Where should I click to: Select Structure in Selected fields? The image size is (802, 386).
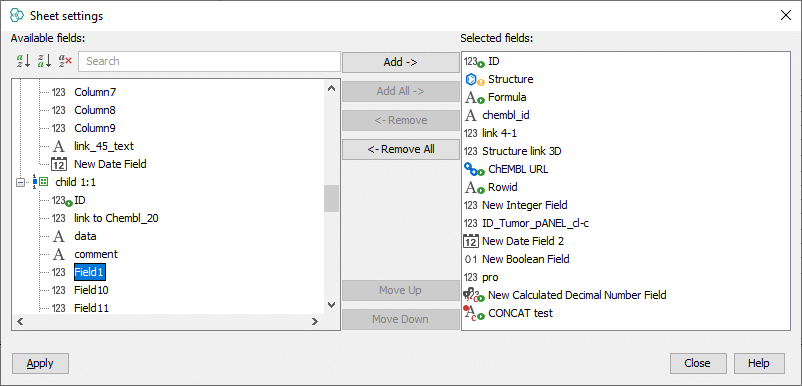pos(510,79)
